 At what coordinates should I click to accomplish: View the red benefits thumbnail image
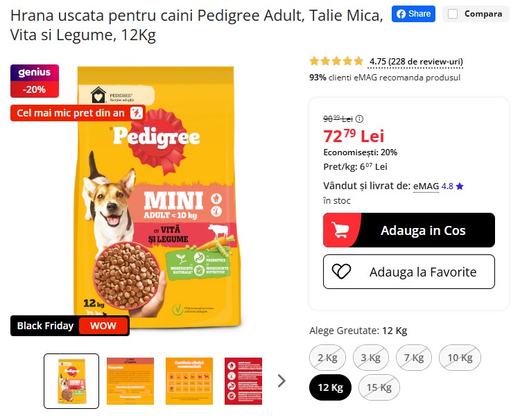[243, 381]
